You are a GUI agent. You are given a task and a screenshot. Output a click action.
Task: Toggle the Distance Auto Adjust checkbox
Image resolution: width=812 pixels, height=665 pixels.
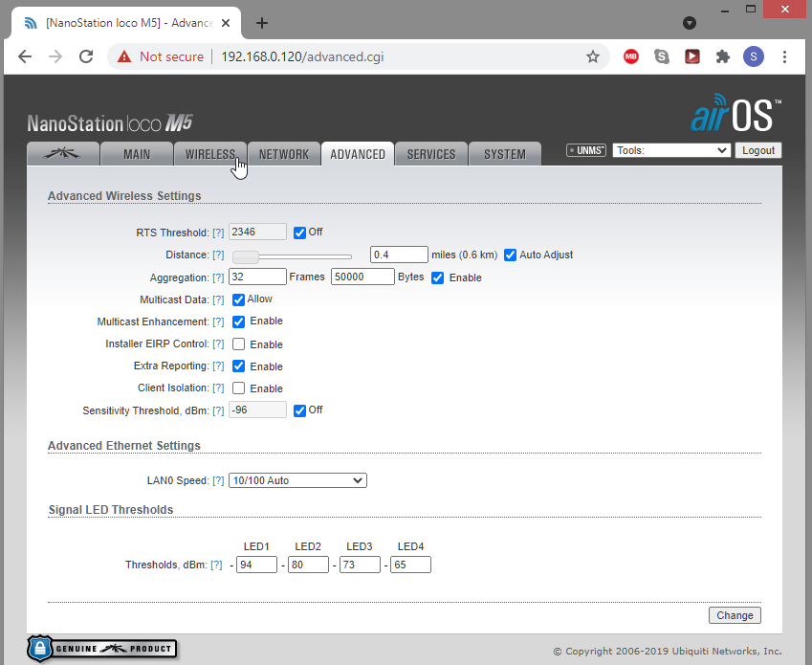(x=510, y=255)
